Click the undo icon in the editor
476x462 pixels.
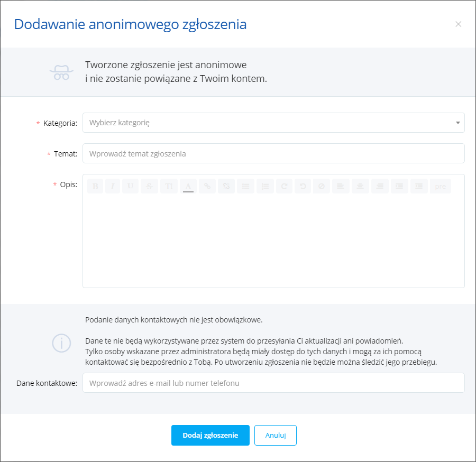[303, 186]
